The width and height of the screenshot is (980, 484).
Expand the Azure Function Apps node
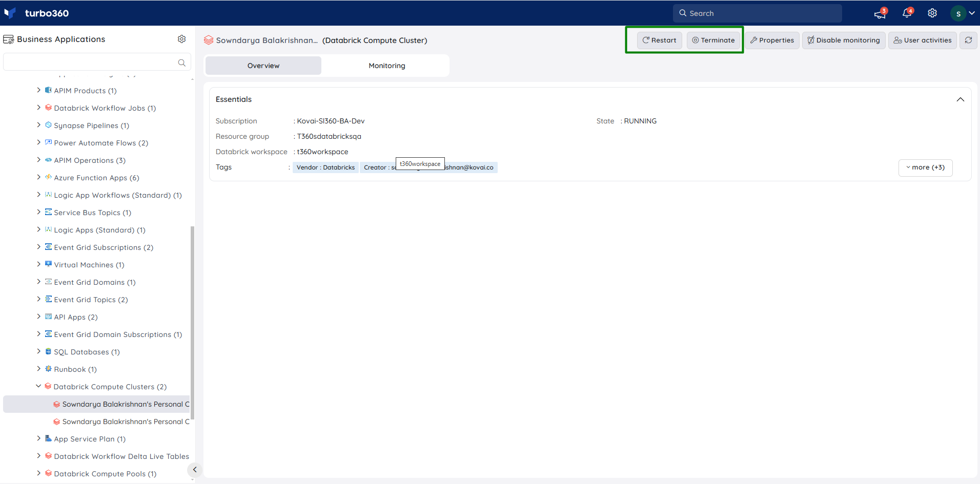pos(38,177)
